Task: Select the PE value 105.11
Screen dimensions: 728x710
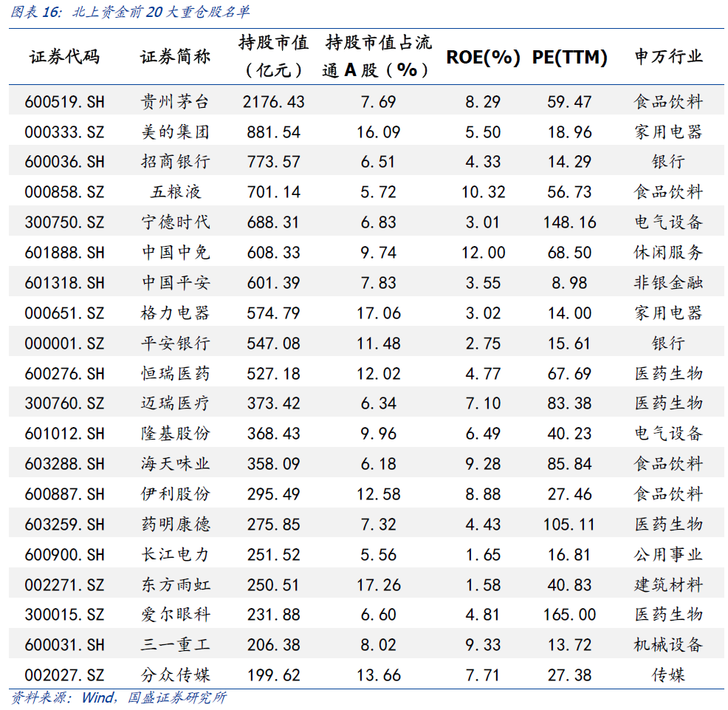Action: pos(570,525)
